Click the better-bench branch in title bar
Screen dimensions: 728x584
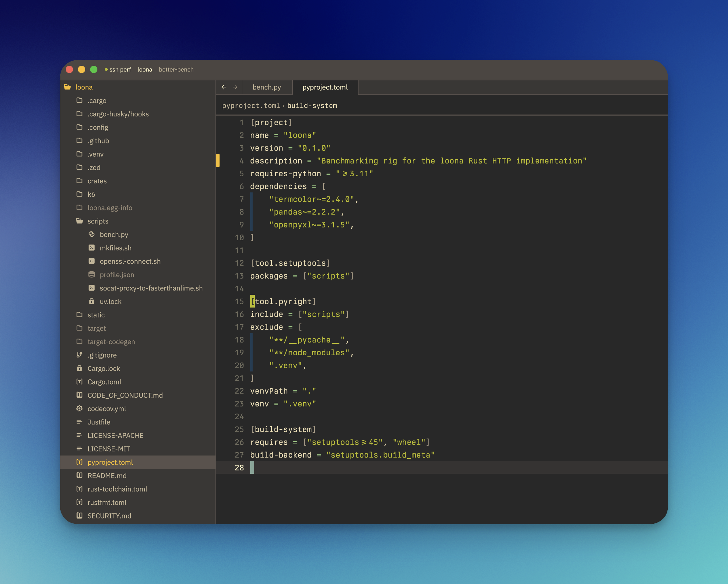click(176, 70)
